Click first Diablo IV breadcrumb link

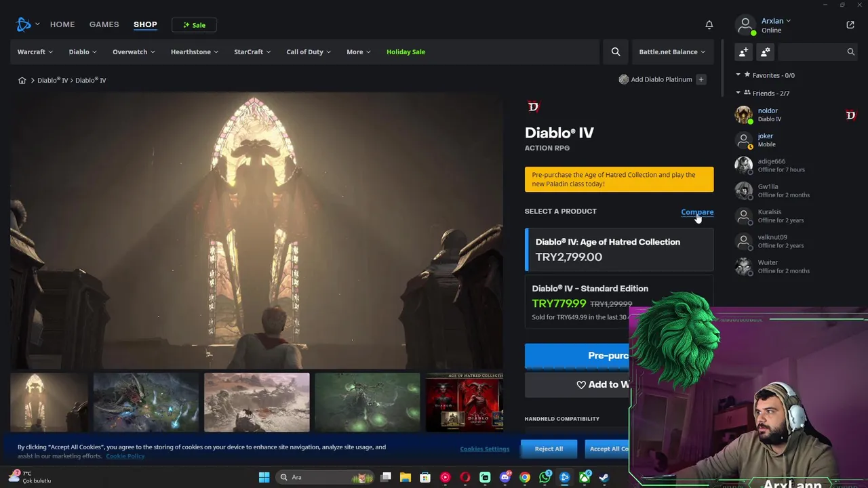[x=52, y=80]
